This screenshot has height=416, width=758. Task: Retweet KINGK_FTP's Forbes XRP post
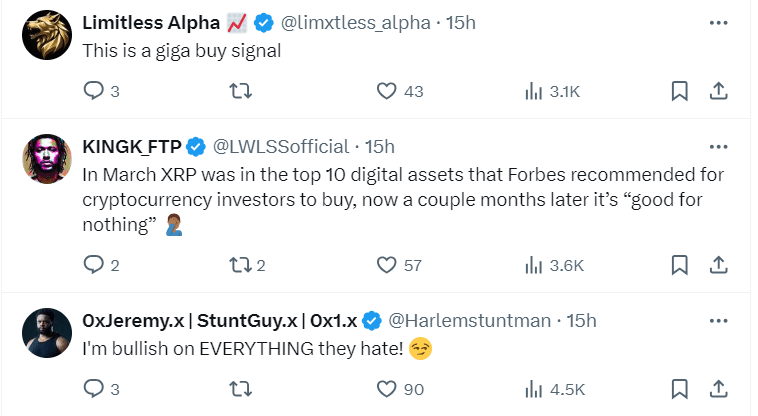coord(240,265)
